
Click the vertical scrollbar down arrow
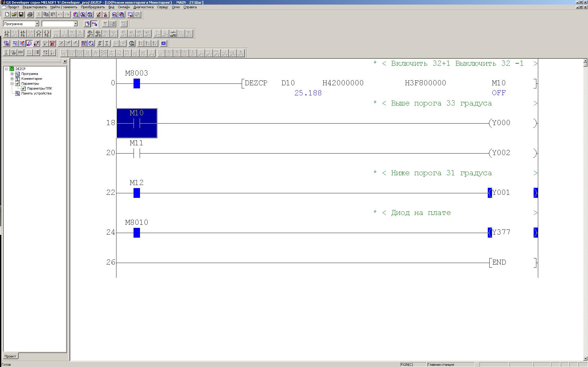coord(586,358)
